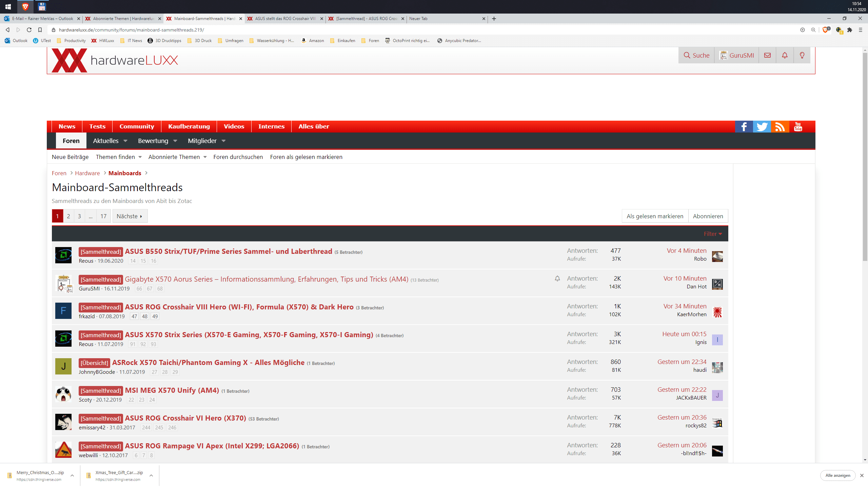This screenshot has width=868, height=488.
Task: Open the RSS feed icon
Action: (780, 127)
